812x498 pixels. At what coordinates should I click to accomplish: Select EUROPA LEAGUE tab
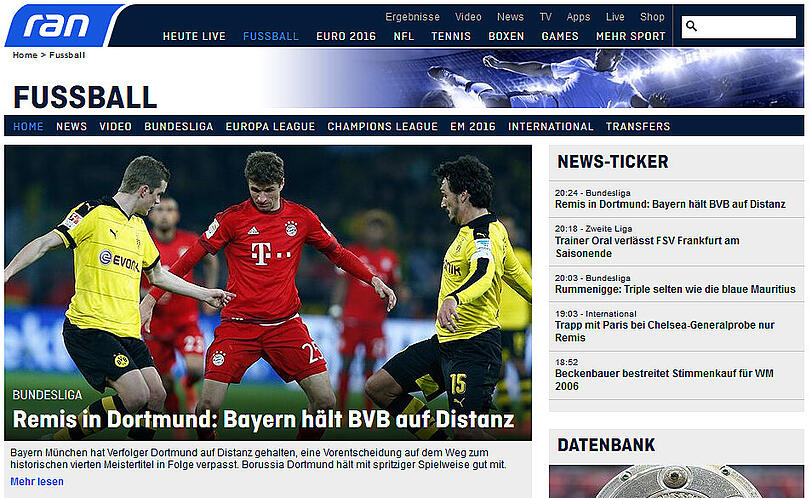pos(270,126)
